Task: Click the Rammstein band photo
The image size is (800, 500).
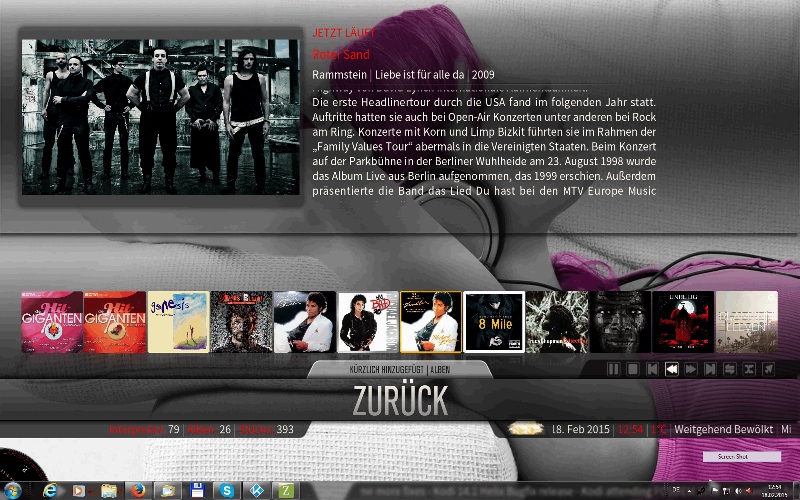Action: tap(161, 117)
